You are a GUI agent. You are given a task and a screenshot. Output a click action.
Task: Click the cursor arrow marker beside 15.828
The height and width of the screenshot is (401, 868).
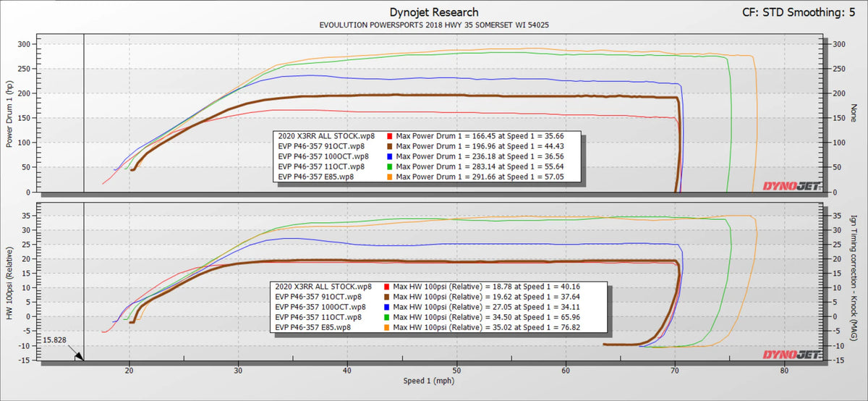pos(79,355)
